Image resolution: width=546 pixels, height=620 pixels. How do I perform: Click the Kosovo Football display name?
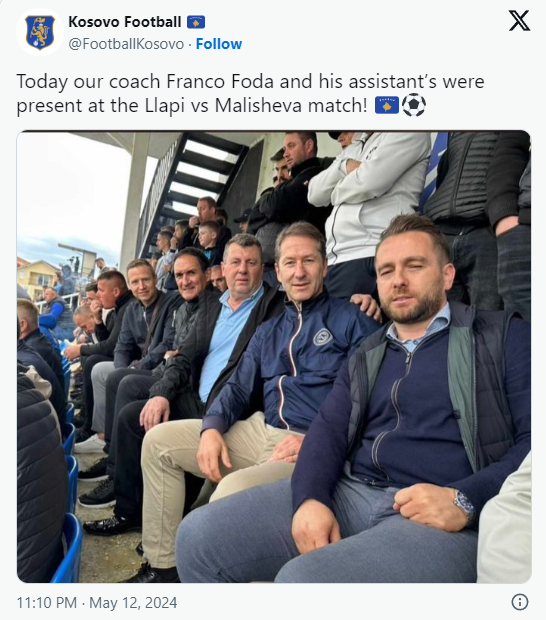coord(125,22)
